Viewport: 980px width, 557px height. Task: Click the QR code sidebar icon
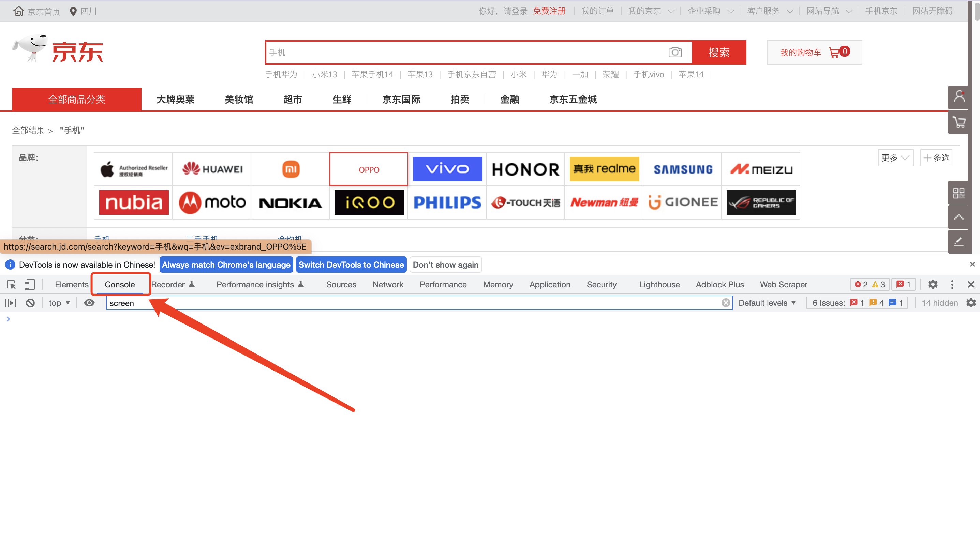click(x=959, y=193)
